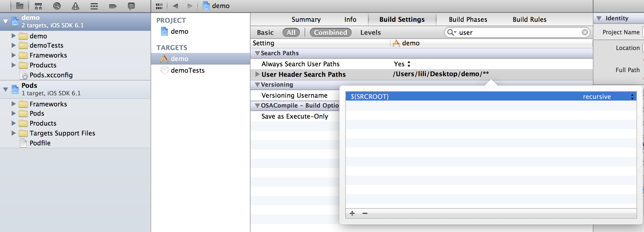Screen dimensions: 644x232
Task: Remove the selected path with minus button
Action: [x=365, y=213]
